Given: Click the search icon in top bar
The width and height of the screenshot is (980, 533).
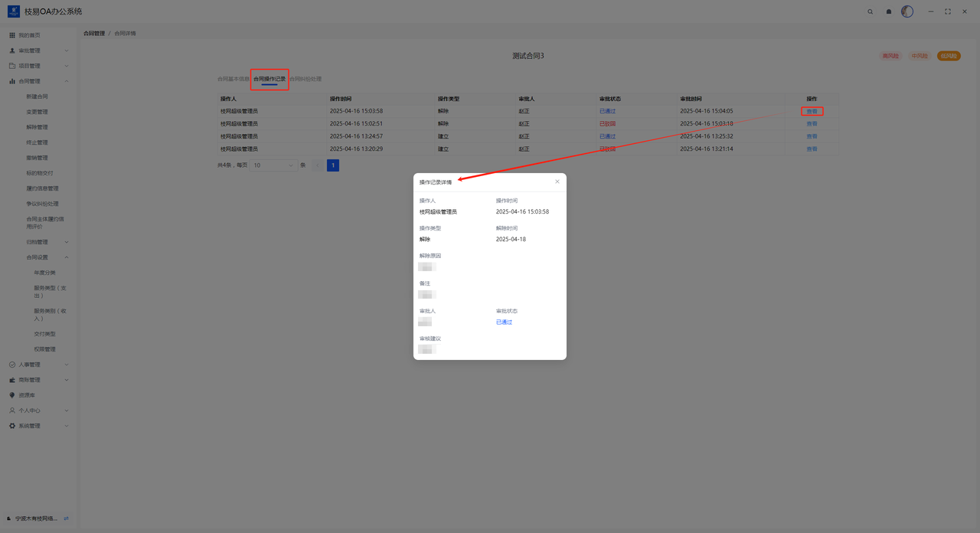Looking at the screenshot, I should coord(870,11).
